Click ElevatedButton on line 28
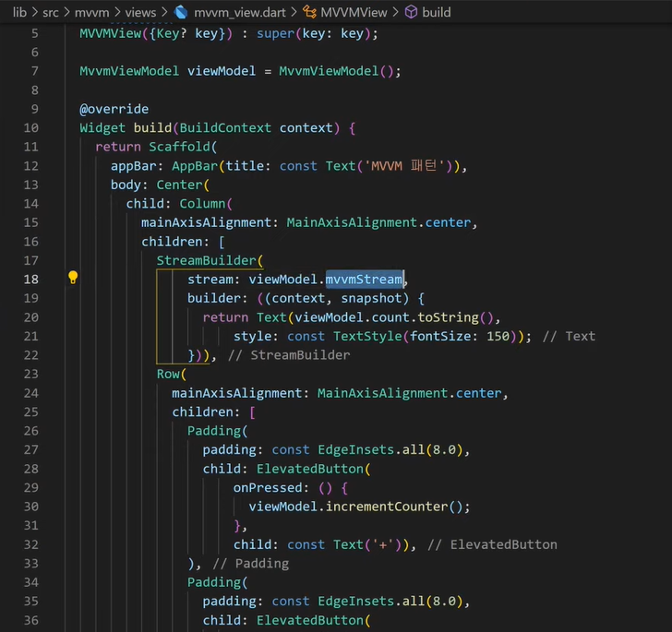 (310, 469)
